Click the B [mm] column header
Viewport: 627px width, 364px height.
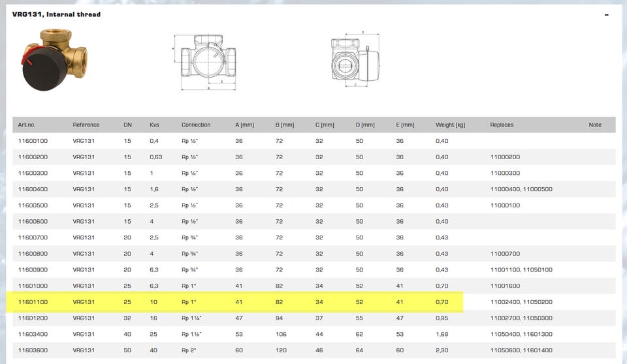pos(285,125)
